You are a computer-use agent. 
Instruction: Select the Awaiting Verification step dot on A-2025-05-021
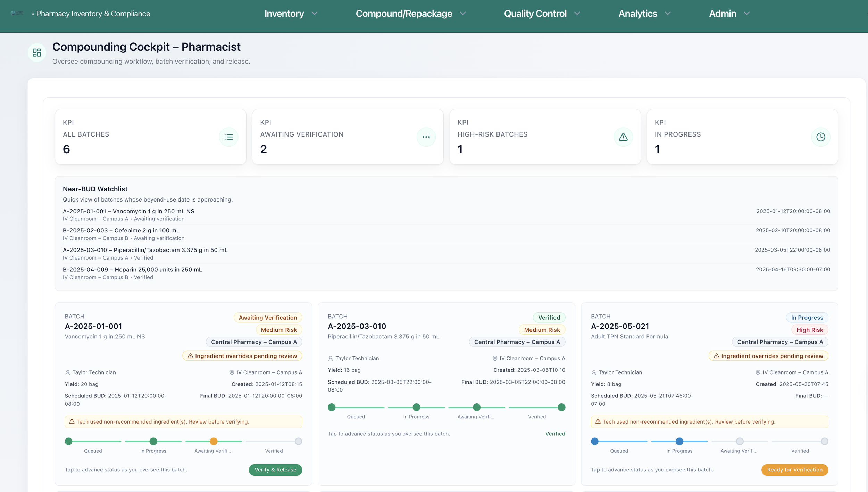pos(740,441)
